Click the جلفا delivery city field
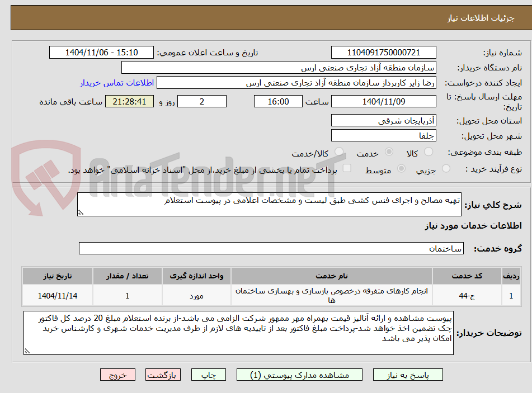The image size is (532, 393). click(x=384, y=135)
